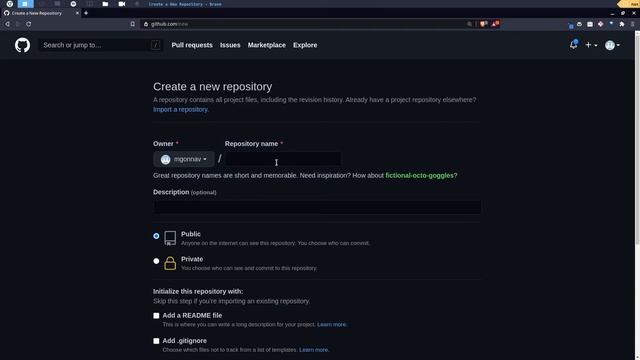Screen dimensions: 640x360
Task: Reload the page in browser
Action: tap(29, 24)
